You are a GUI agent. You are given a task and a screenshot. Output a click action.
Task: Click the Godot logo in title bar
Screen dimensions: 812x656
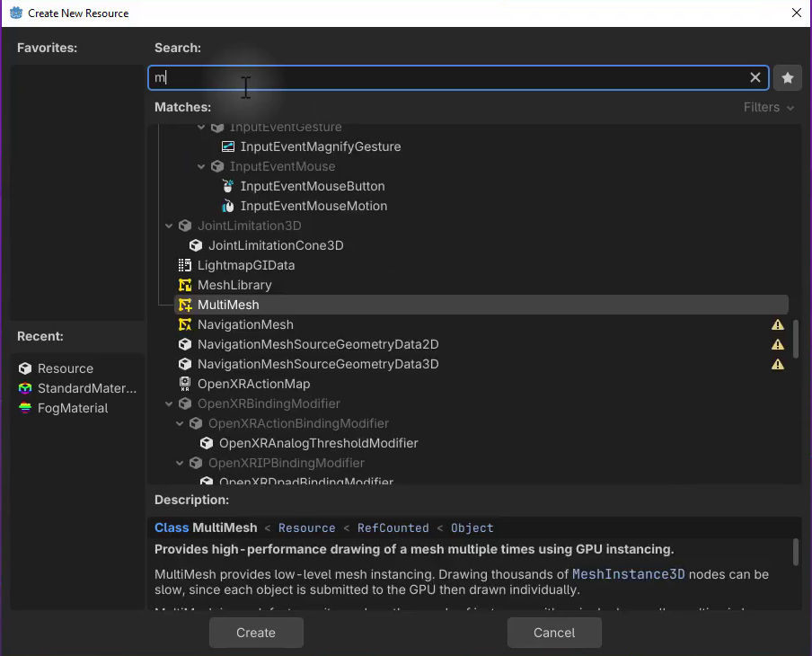[x=16, y=13]
